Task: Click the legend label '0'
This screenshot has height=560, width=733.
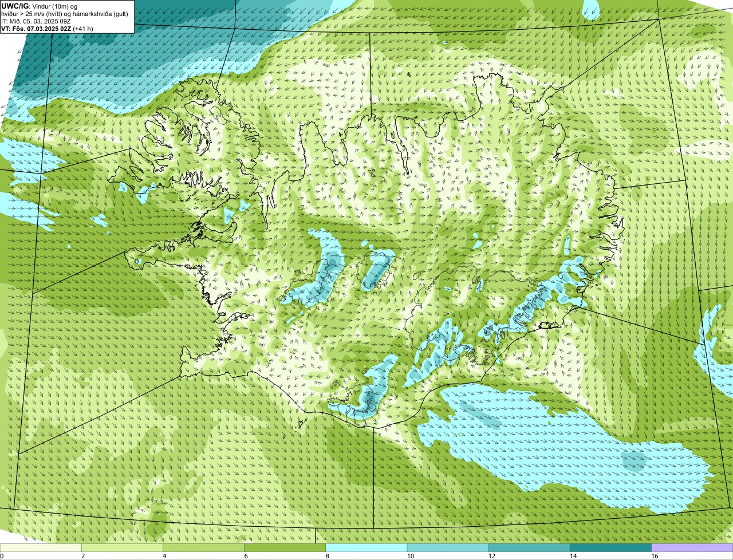Action: pos(2,556)
